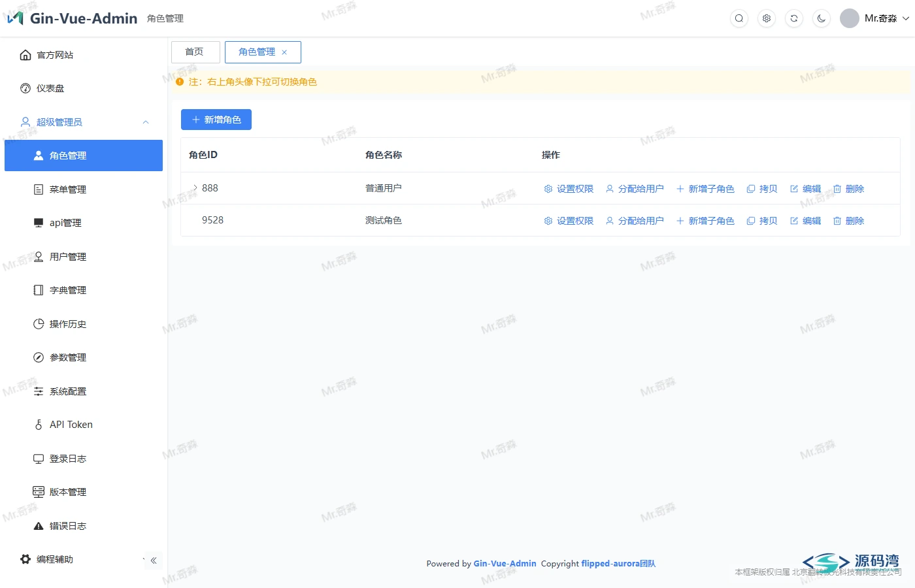Viewport: 915px width, 588px height.
Task: Click 设置权限 for role 888
Action: 569,189
